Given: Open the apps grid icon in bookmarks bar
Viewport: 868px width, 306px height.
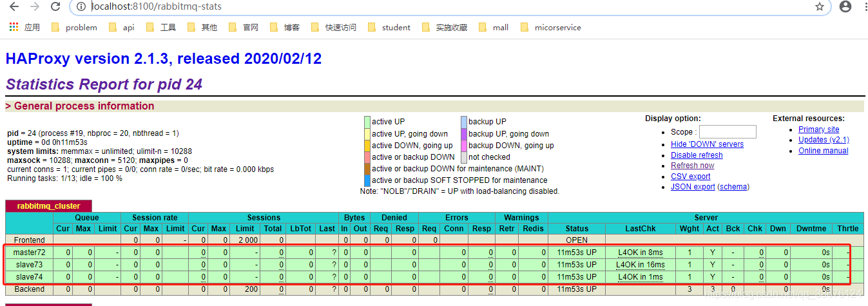Looking at the screenshot, I should tap(14, 27).
